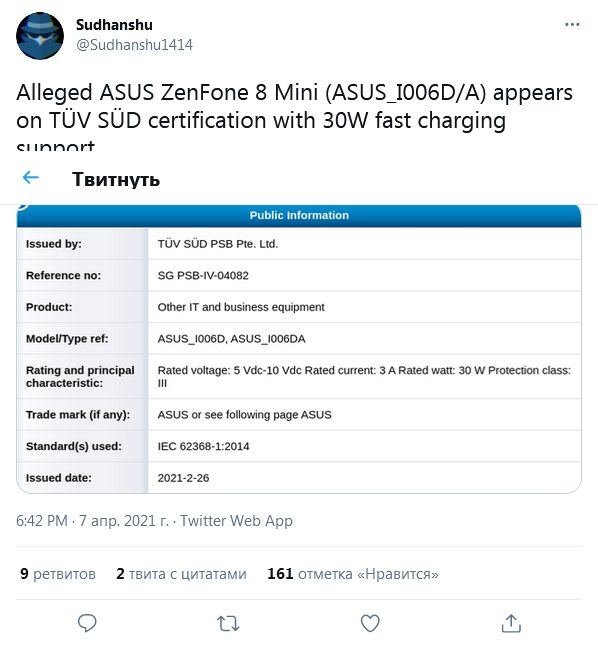Open the Sudhanshu display name
Screen dimensions: 598x647
(x=114, y=25)
